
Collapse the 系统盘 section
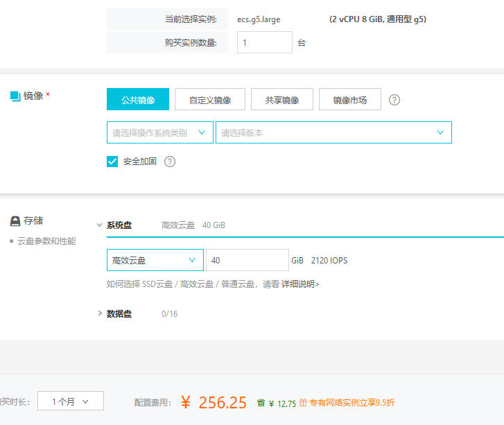(x=99, y=225)
